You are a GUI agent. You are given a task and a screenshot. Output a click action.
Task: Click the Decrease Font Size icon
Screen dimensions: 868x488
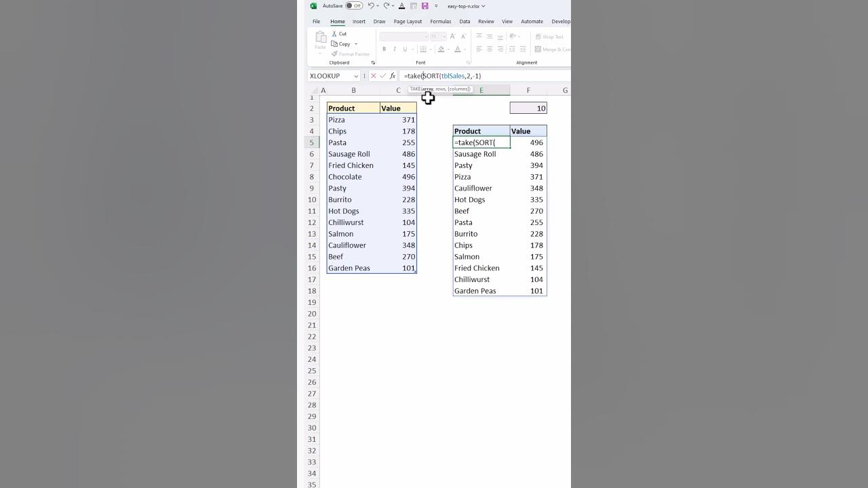pos(463,37)
